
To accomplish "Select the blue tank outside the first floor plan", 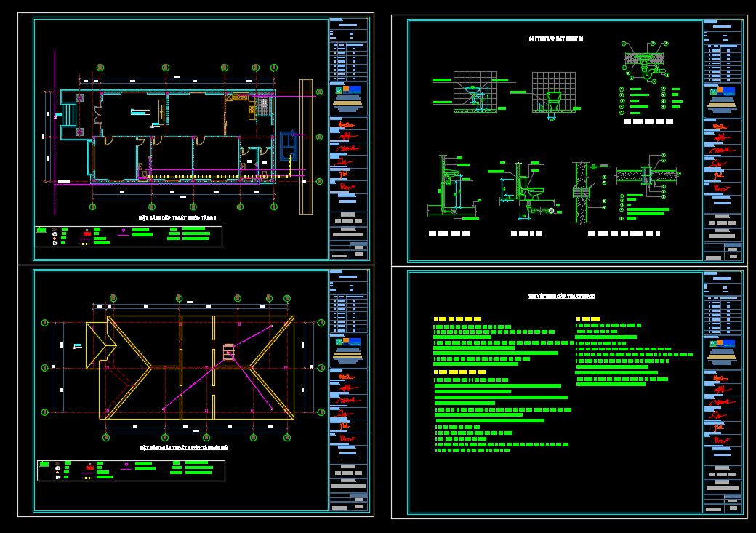I will tap(289, 145).
